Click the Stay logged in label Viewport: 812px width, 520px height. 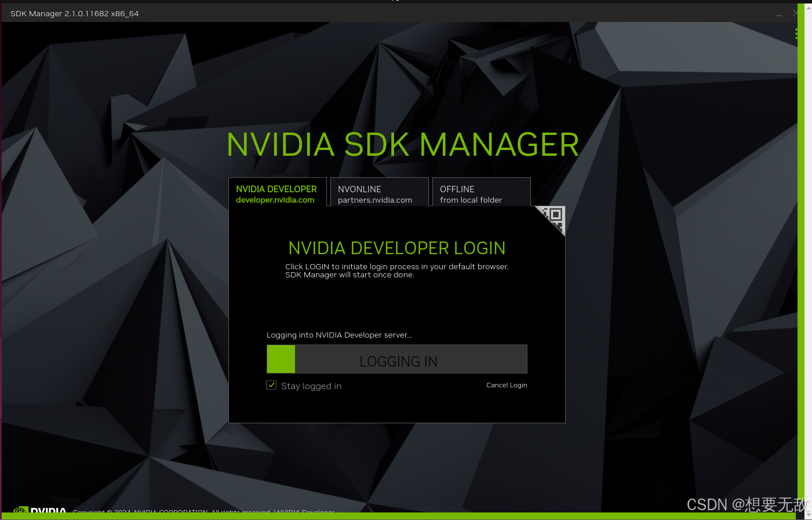(311, 386)
